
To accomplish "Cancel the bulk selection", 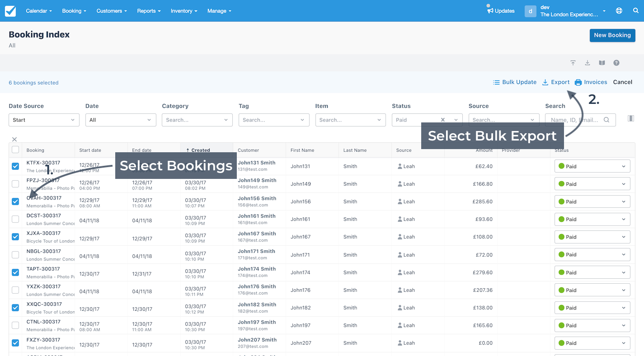I will 623,82.
